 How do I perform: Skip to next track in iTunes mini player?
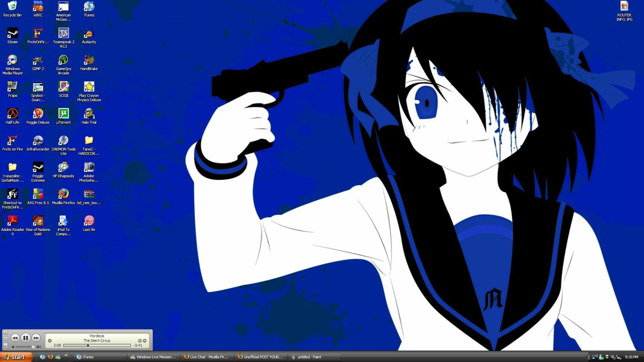click(x=36, y=338)
